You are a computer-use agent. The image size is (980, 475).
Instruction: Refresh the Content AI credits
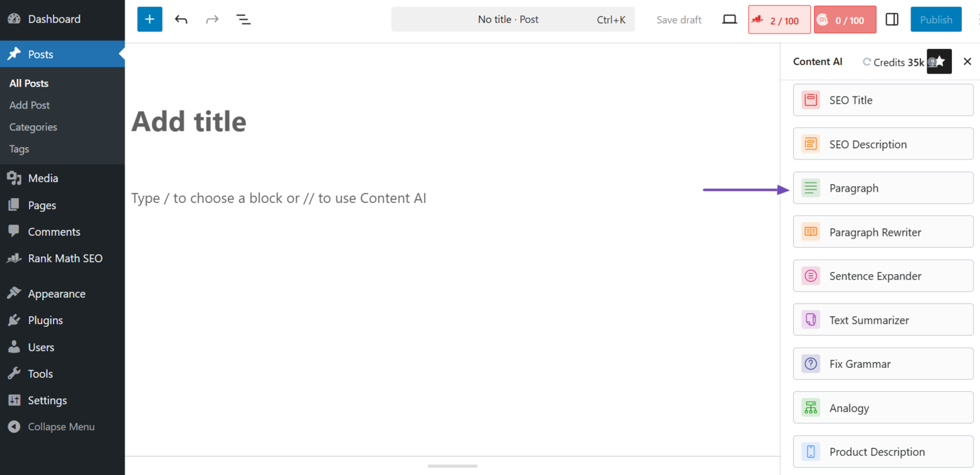(x=866, y=62)
